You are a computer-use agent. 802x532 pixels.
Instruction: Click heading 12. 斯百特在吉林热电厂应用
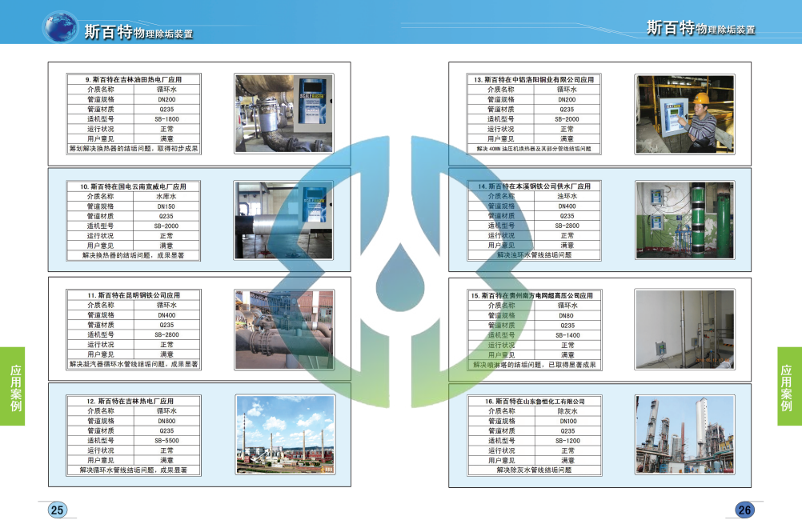click(x=130, y=401)
